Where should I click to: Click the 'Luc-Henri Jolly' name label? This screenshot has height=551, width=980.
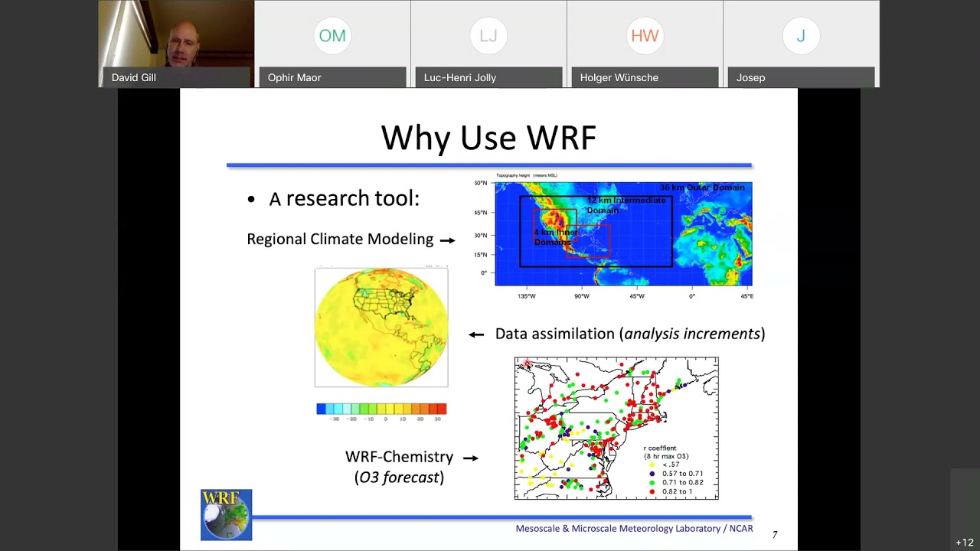[x=460, y=77]
